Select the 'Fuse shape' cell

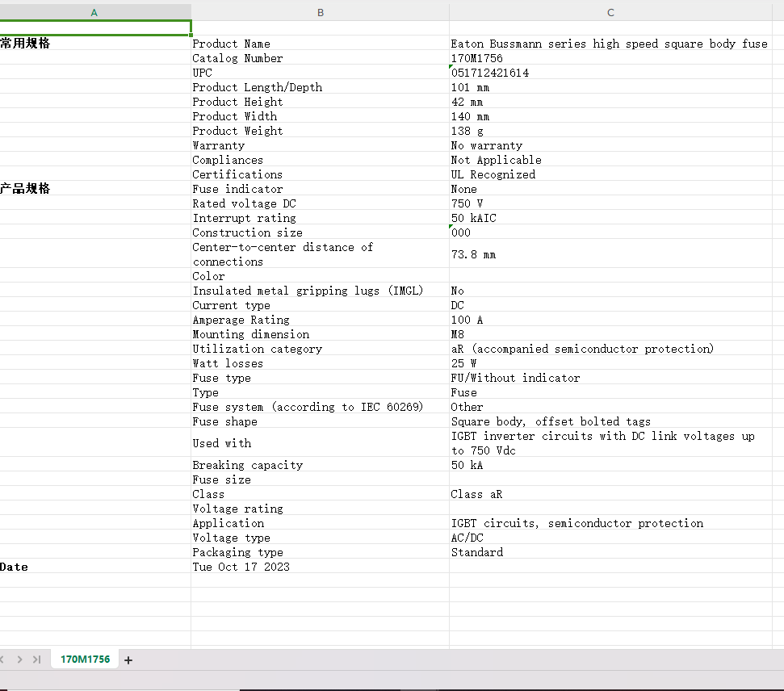320,421
